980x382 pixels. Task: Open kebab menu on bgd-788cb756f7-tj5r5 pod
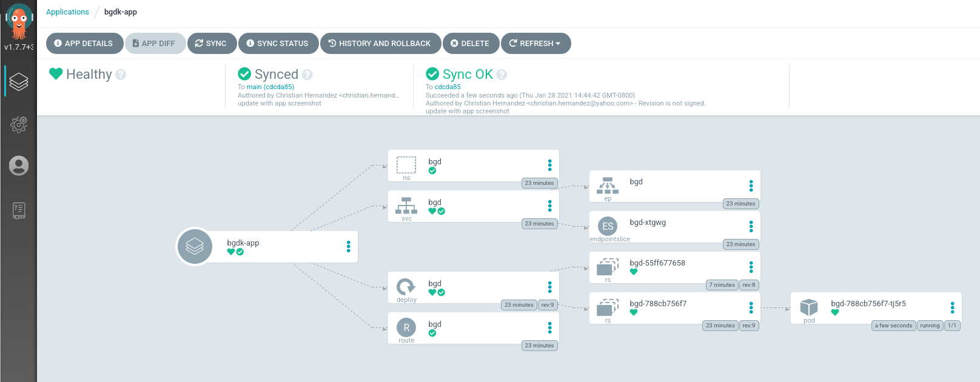tap(953, 307)
